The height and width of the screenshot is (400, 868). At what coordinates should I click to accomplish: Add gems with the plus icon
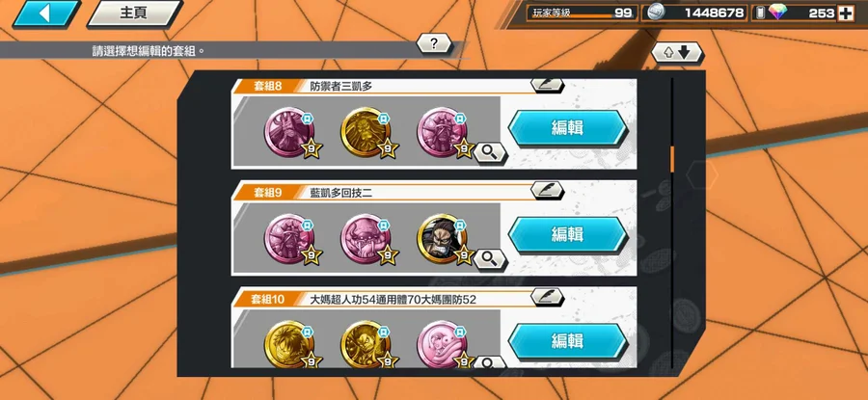pyautogui.click(x=845, y=13)
